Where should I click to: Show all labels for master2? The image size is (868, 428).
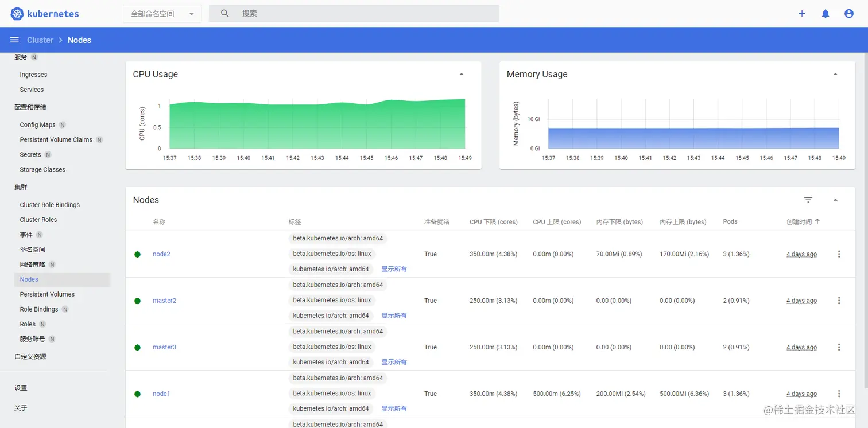pos(394,316)
